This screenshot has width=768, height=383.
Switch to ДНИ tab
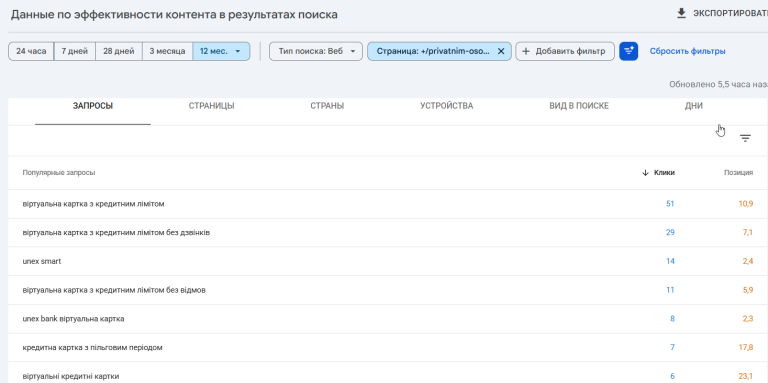[x=694, y=106]
